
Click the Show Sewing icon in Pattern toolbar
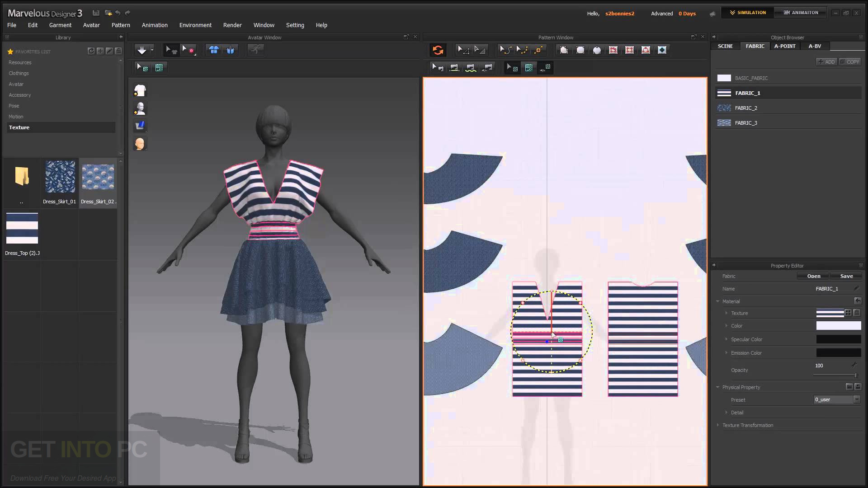[x=487, y=68]
